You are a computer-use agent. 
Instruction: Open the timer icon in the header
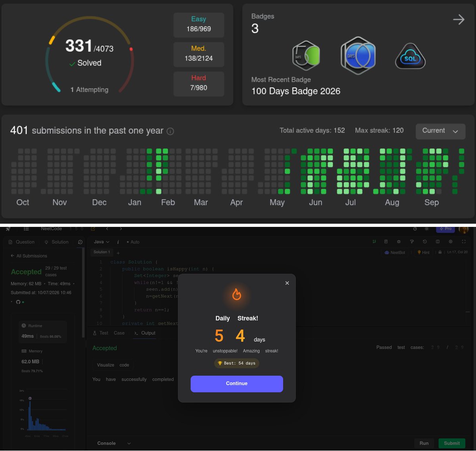pyautogui.click(x=415, y=229)
